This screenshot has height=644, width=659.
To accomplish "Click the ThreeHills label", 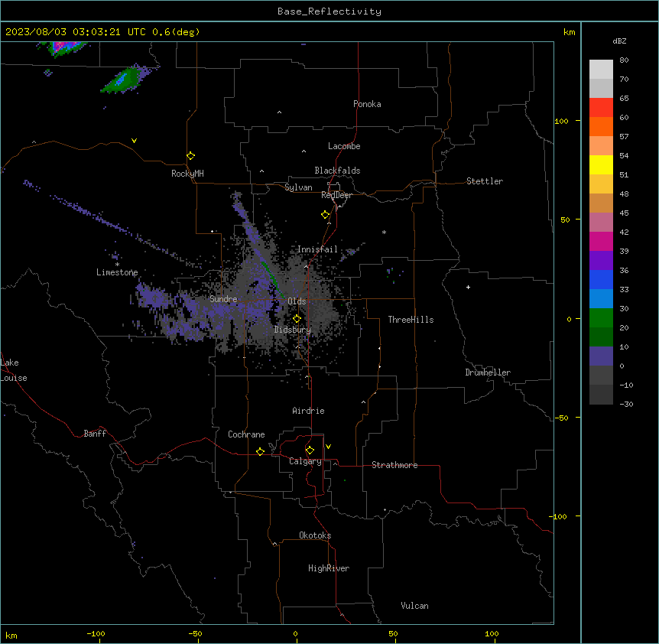I will tap(411, 320).
